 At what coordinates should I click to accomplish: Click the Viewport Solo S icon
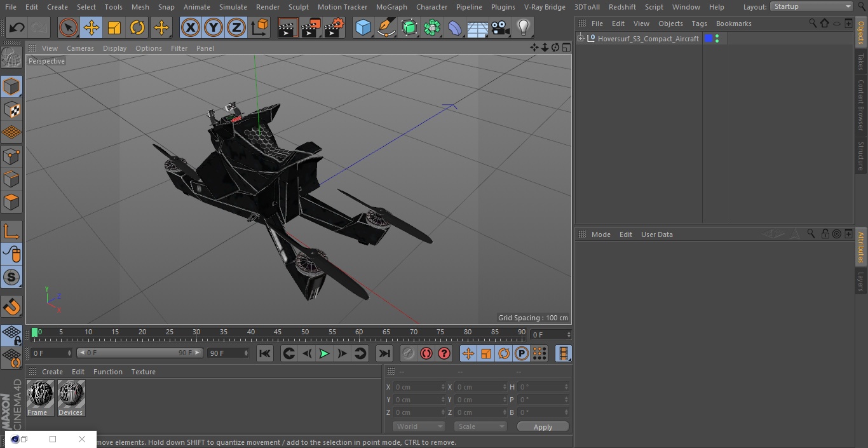point(11,278)
